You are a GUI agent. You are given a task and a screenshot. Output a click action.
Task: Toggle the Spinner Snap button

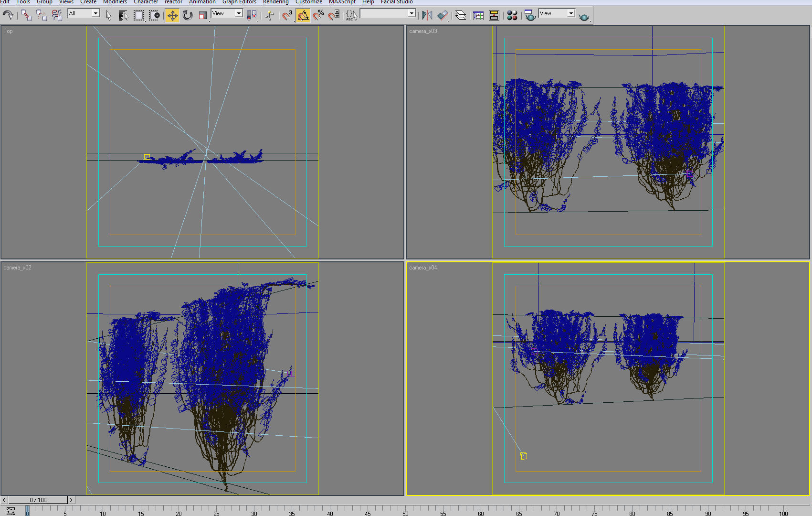pos(334,15)
